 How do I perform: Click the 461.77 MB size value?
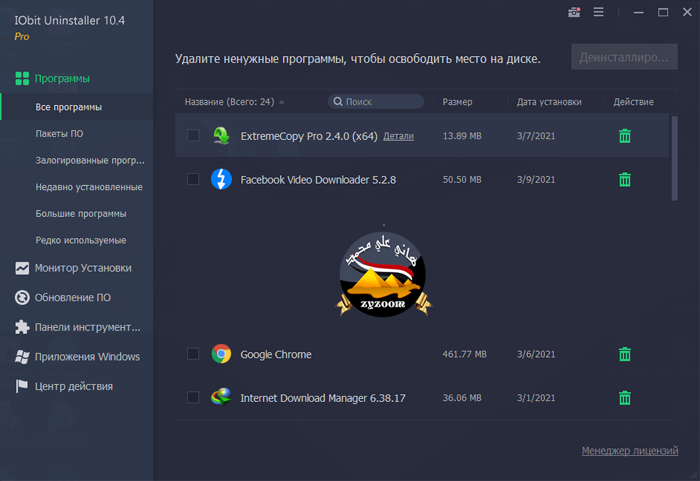(x=464, y=354)
